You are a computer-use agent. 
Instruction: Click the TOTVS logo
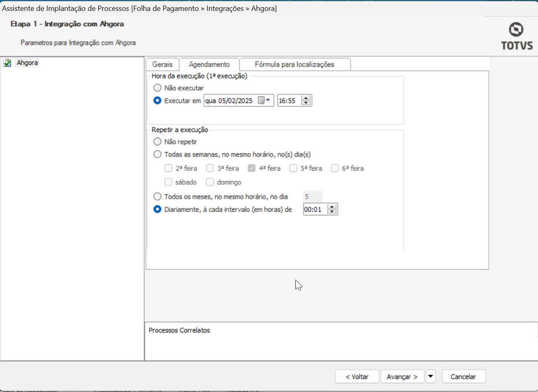tap(517, 36)
